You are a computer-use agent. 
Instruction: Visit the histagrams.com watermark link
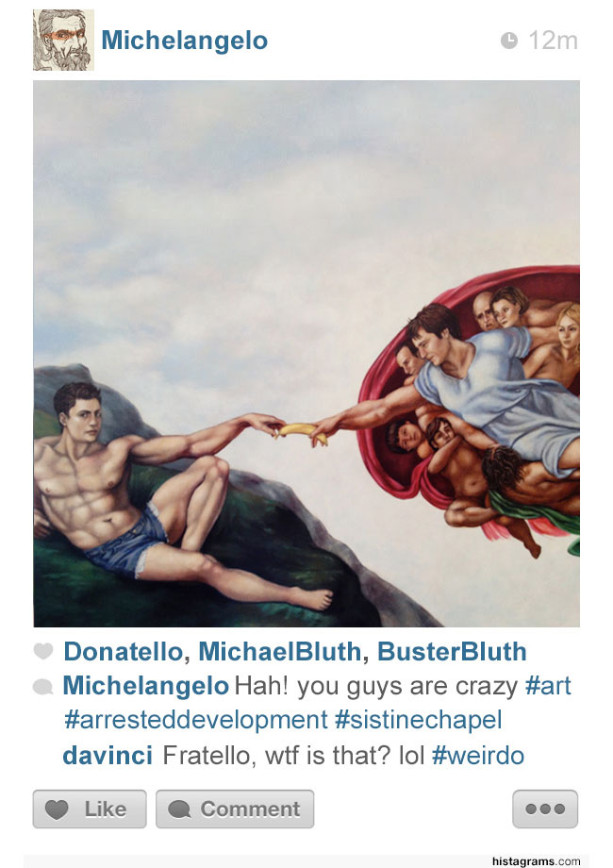point(536,860)
